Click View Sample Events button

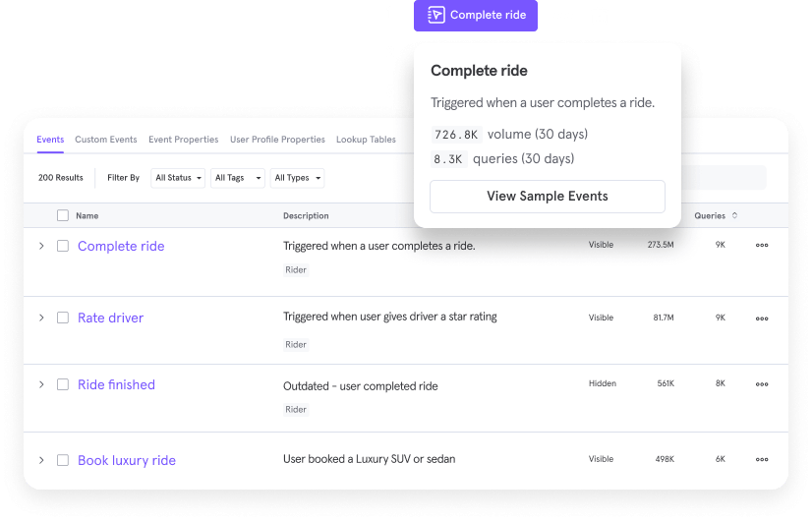[x=548, y=197]
